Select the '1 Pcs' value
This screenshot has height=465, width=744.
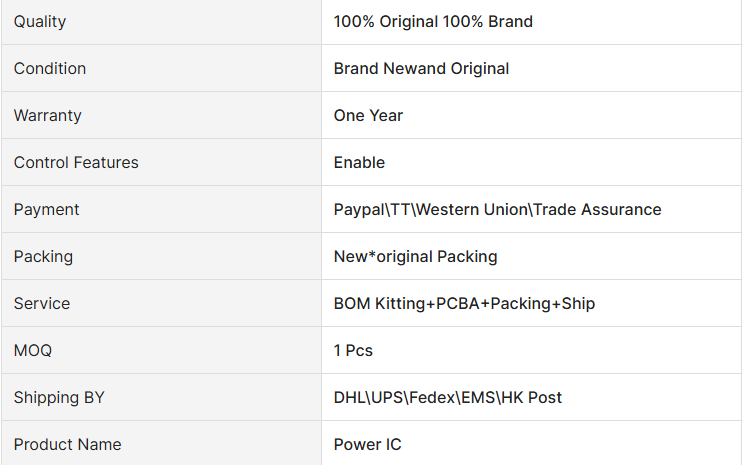point(353,351)
